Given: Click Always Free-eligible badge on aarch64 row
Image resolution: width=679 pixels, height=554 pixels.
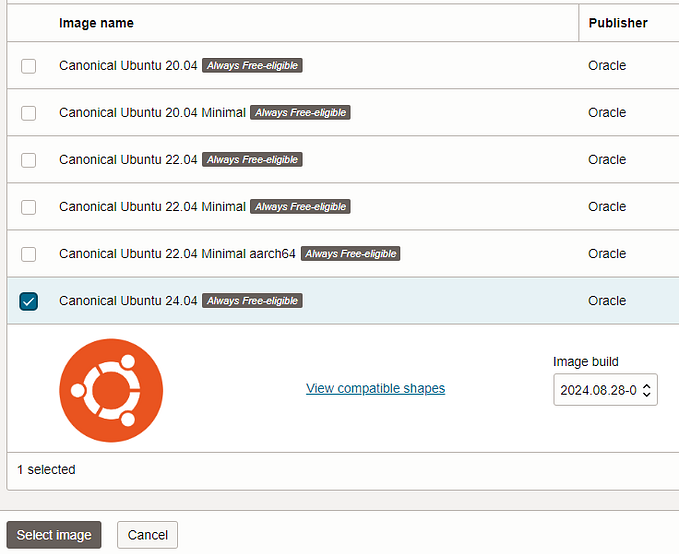Looking at the screenshot, I should pos(351,254).
